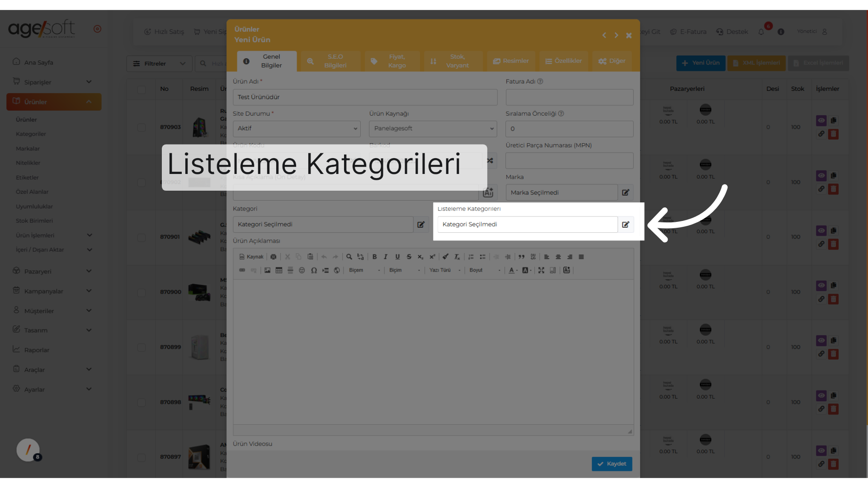Click the AI icon beside Kısa Açıklama
This screenshot has height=488, width=868.
pos(488,192)
